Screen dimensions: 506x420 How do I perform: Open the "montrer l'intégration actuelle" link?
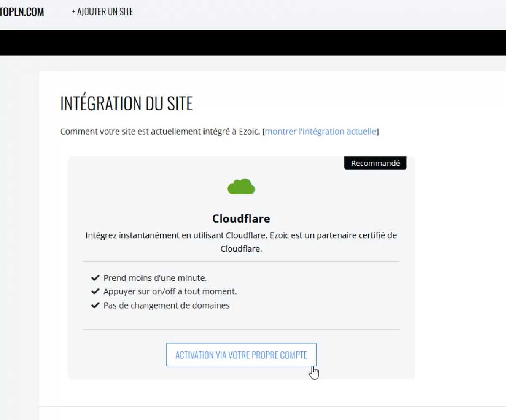[320, 131]
